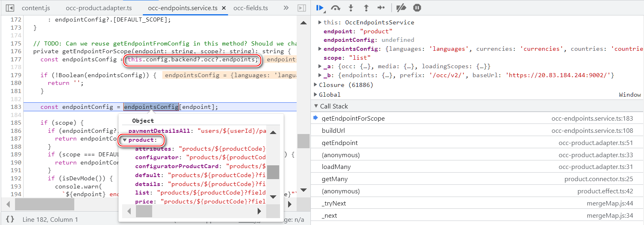Hide the debugger sidebar pane
Viewport: 644px width, 225px height.
pos(302,8)
